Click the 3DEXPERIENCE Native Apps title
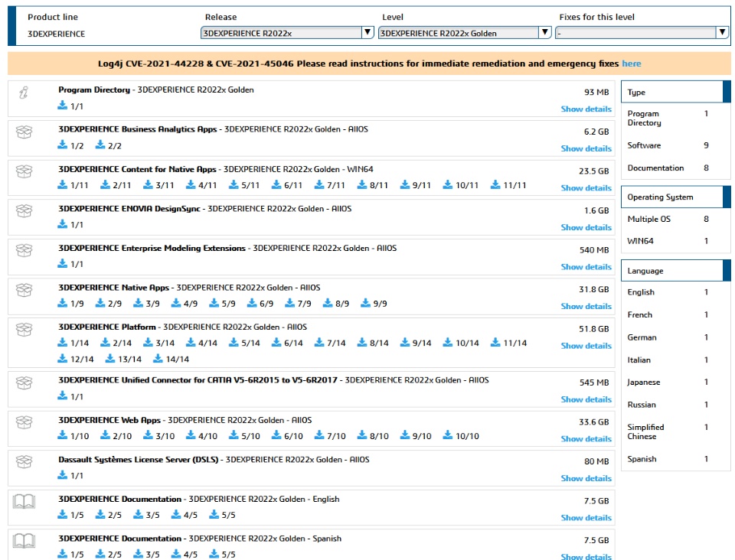Screen dimensions: 735x560 113,288
